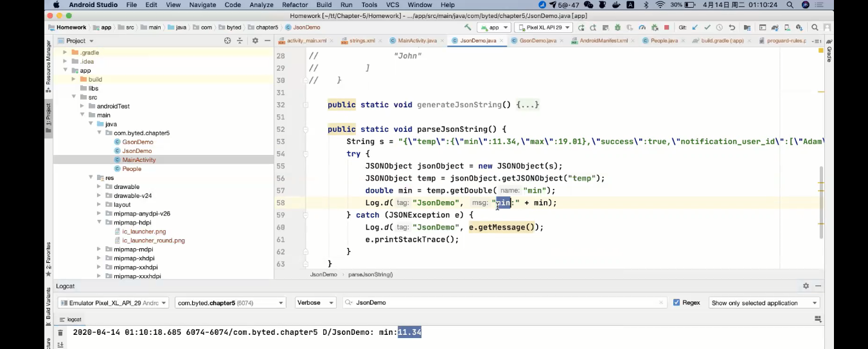Click the Attach Debugger to Process icon
Viewport: 868px width, 349px height.
(654, 28)
